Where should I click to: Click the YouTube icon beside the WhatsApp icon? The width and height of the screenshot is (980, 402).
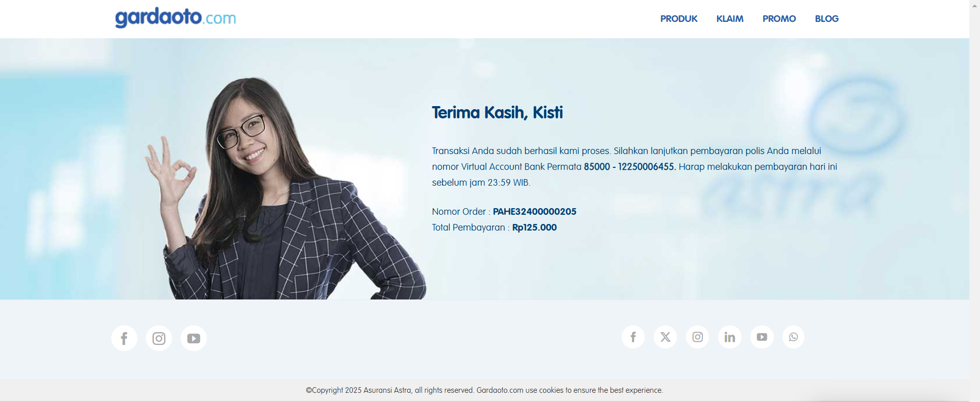pos(762,337)
